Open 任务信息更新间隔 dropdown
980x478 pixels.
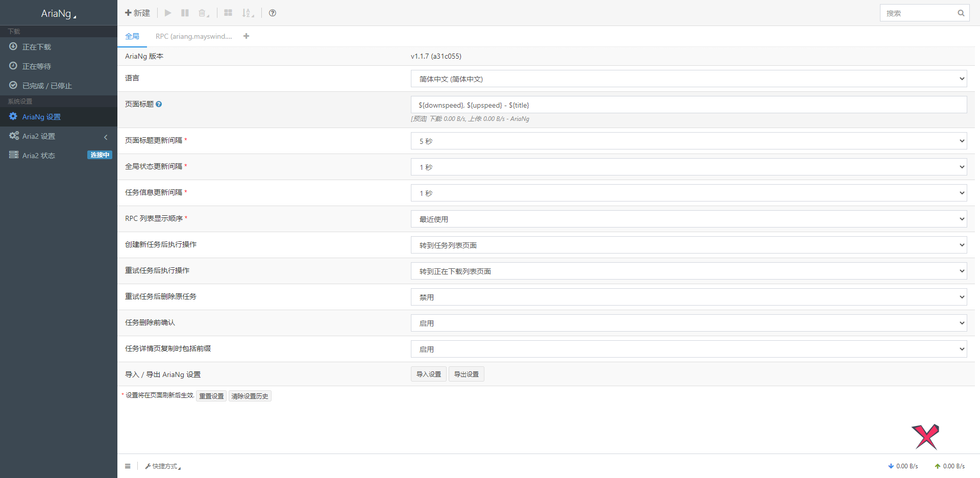[x=689, y=193]
